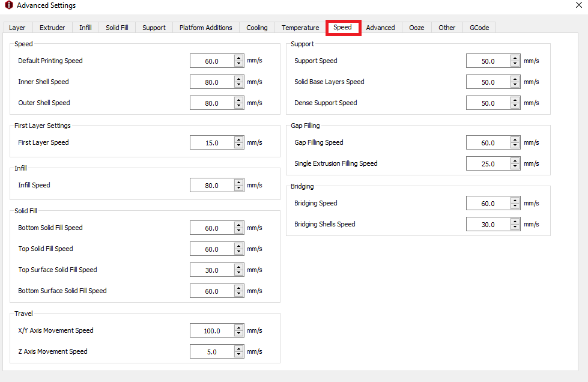Switch to the Ooze tab
Viewport: 588px width, 382px height.
point(416,28)
